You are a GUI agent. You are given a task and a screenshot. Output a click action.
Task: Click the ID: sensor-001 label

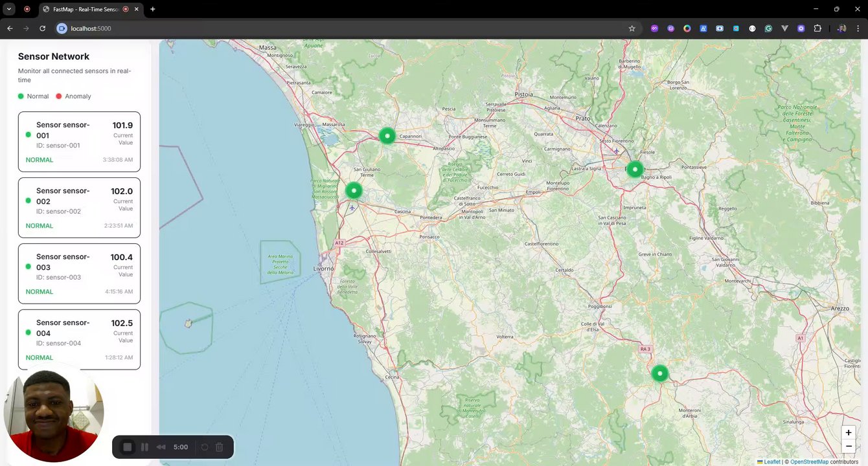[x=58, y=146]
